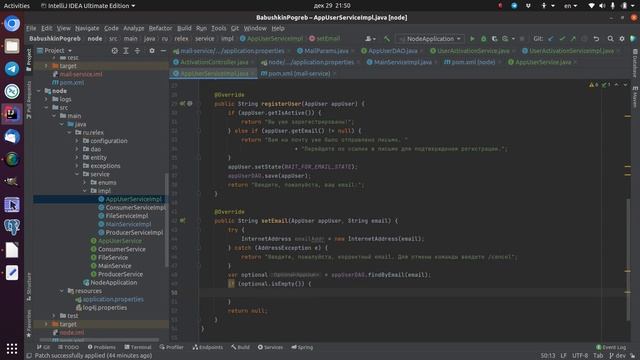Expand the dao package
Screen dimensions: 640x360
[77, 149]
